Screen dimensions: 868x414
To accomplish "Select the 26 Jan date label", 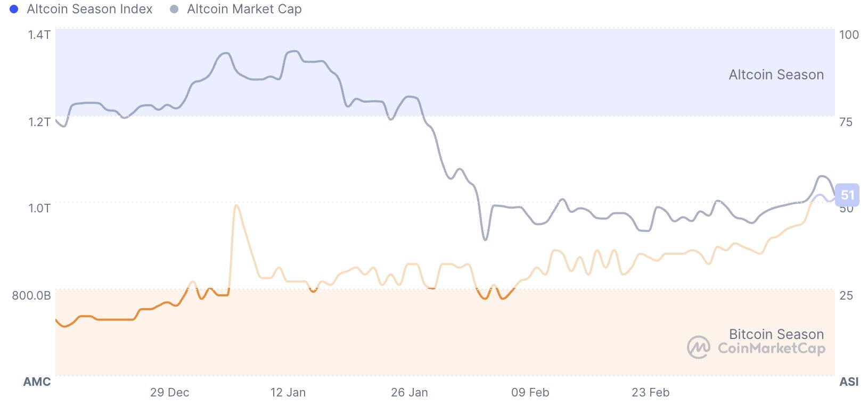I will click(x=409, y=393).
